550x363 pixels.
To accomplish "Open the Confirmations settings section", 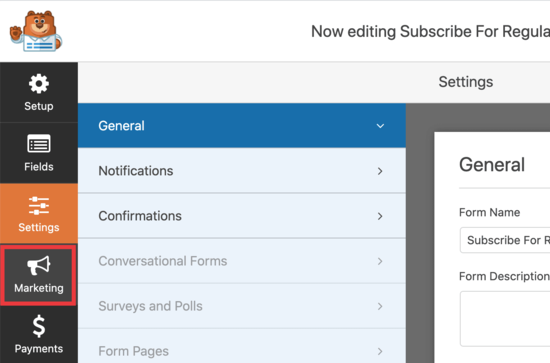I will click(x=242, y=216).
